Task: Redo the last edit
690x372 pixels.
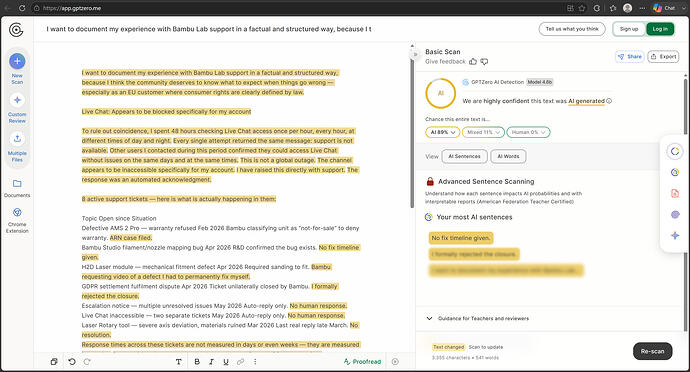Action: [87, 361]
